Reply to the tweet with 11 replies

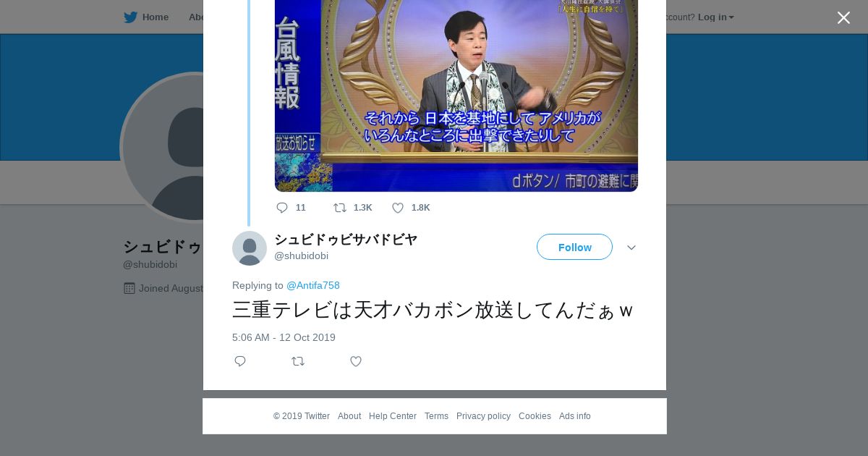pos(282,208)
